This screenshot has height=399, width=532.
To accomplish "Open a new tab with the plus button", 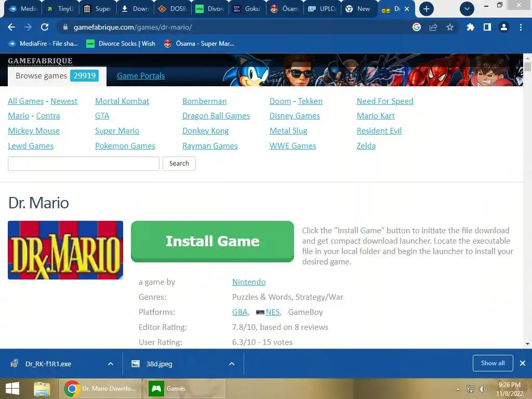I will point(427,9).
